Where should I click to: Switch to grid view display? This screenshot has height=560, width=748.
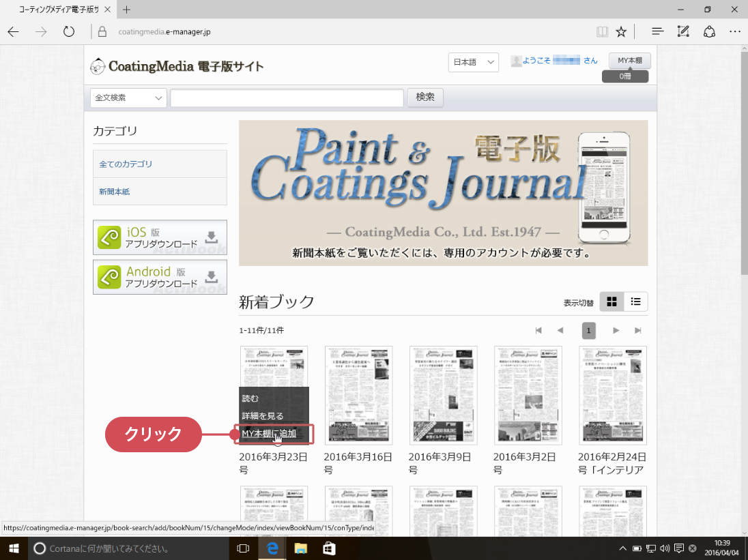click(612, 301)
